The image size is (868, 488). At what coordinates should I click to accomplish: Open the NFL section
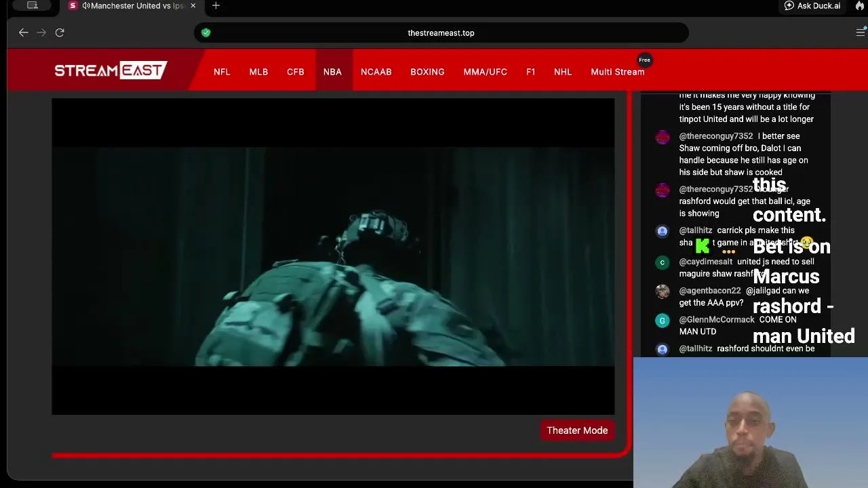(222, 72)
